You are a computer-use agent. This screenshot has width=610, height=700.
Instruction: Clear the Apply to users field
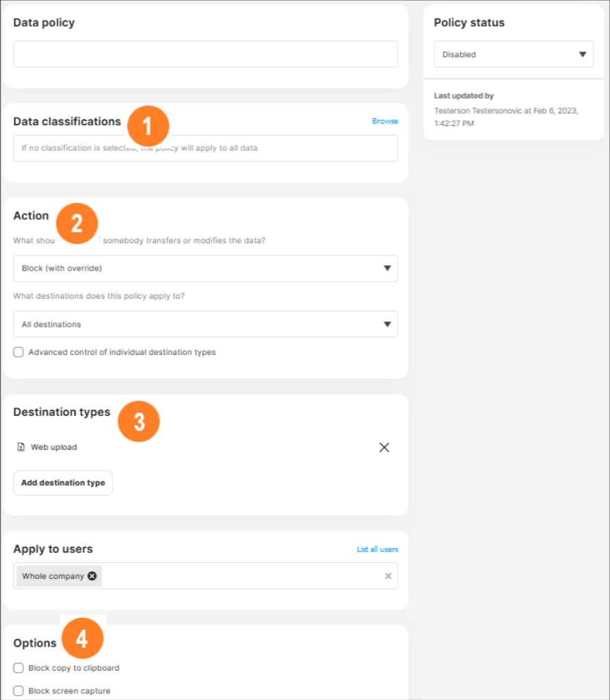[x=388, y=576]
